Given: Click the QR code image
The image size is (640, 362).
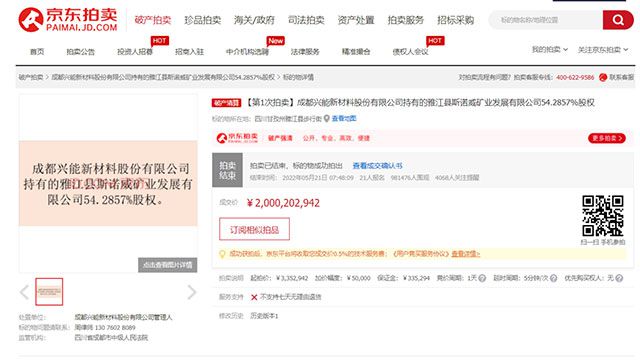Looking at the screenshot, I should (603, 215).
